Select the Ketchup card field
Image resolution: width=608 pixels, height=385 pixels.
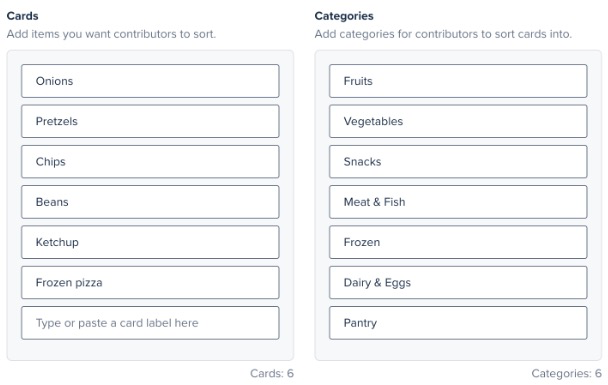click(150, 242)
